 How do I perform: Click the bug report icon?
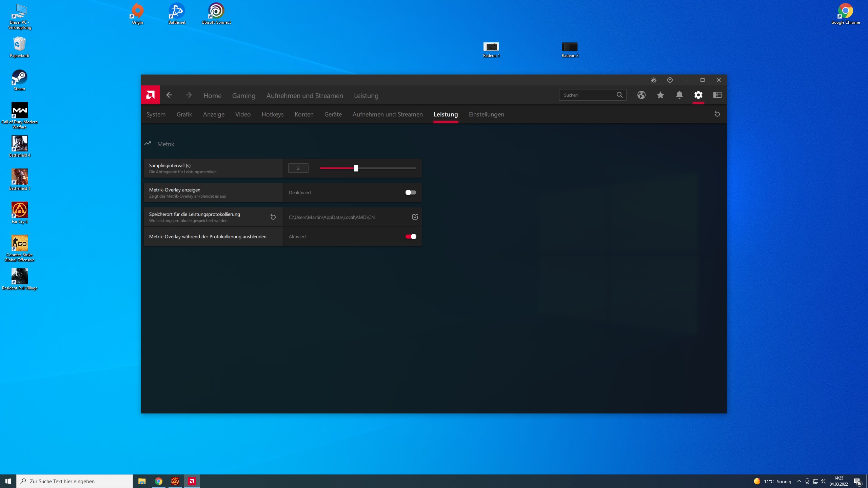pos(653,80)
